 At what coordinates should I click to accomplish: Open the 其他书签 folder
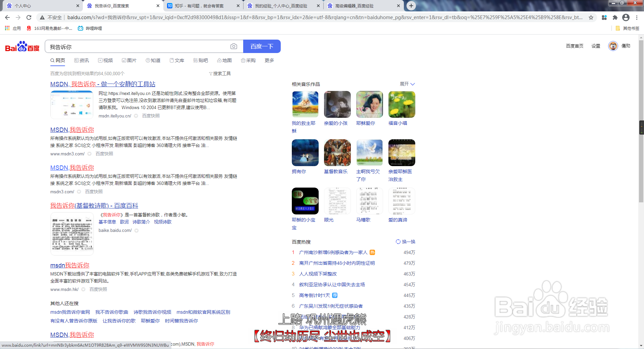[x=627, y=28]
